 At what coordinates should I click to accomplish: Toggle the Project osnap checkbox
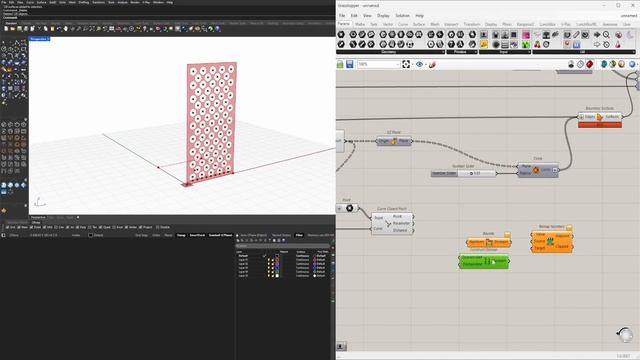tap(141, 227)
